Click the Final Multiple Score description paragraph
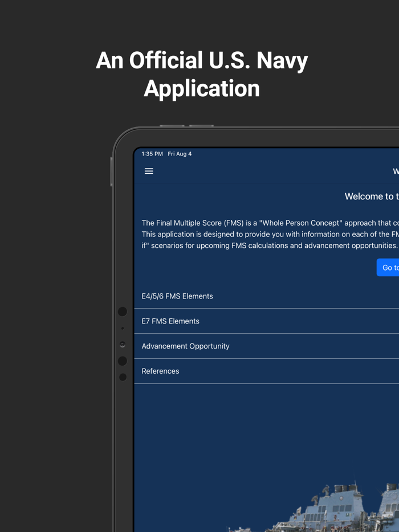The width and height of the screenshot is (399, 532). click(x=270, y=234)
